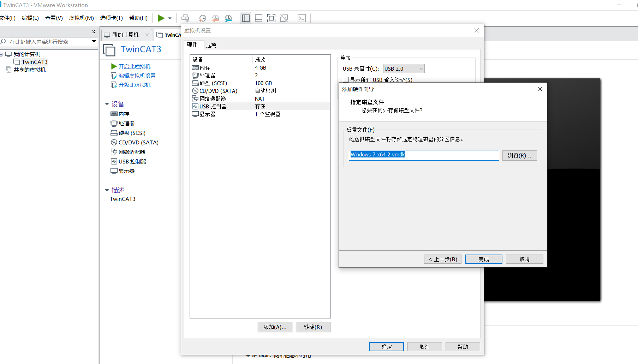
Task: Open the snapshot manager toolbar icon
Action: pyautogui.click(x=228, y=18)
